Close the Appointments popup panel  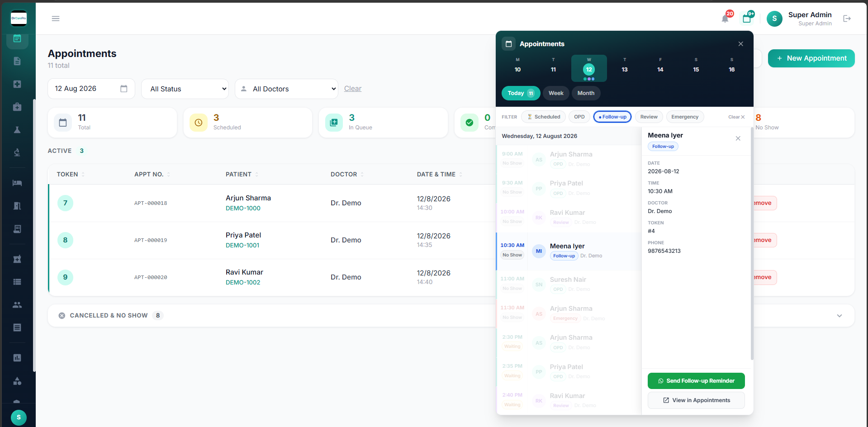tap(740, 44)
